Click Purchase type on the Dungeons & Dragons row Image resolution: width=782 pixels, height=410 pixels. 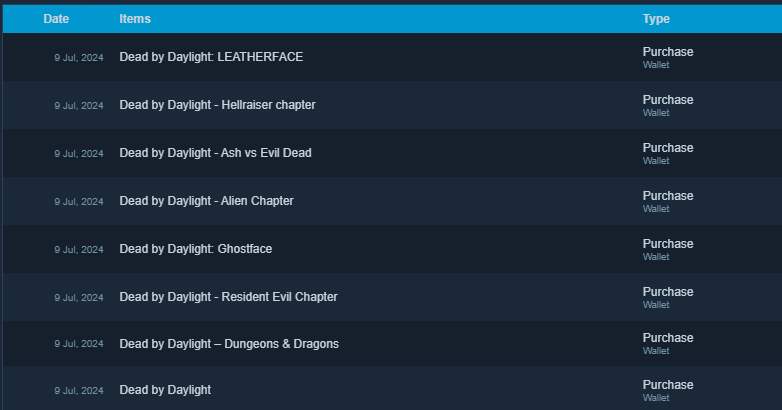click(668, 338)
